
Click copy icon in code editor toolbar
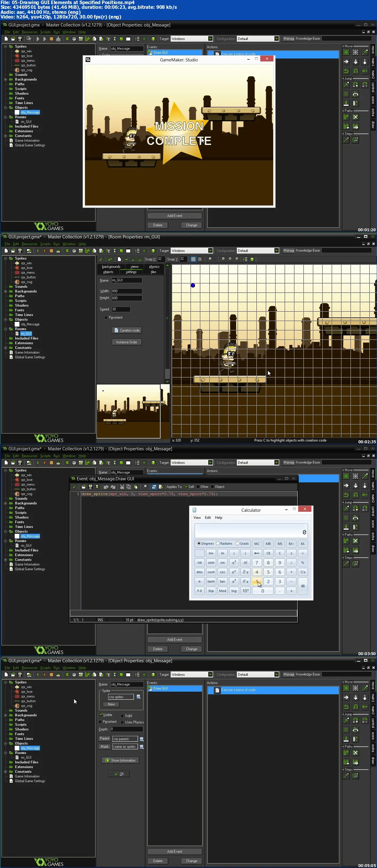click(x=129, y=486)
